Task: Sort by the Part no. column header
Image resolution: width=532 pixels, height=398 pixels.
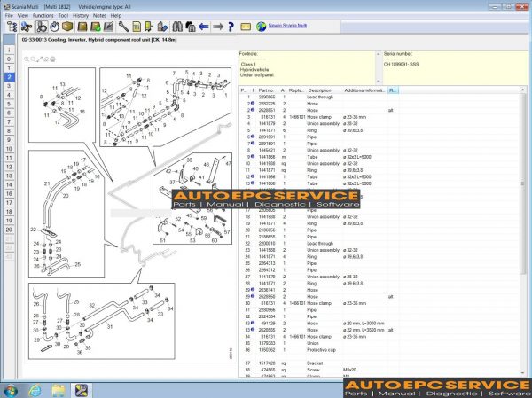Action: click(x=268, y=90)
